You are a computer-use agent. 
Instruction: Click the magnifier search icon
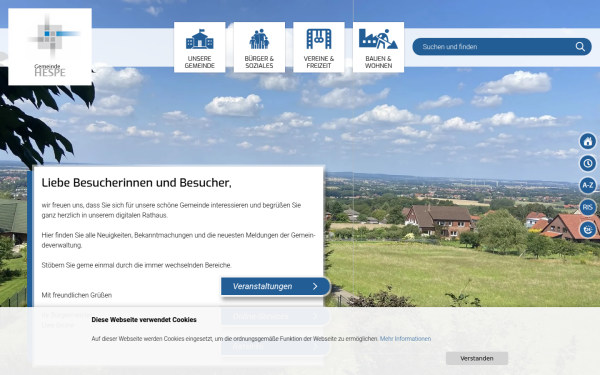580,47
